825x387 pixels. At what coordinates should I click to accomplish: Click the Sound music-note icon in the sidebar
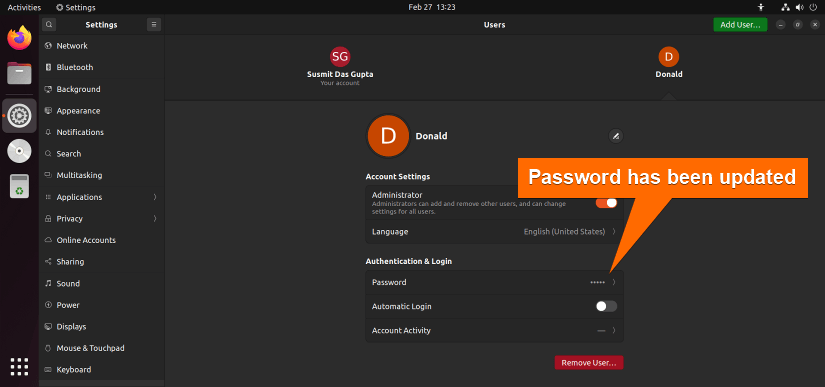tap(48, 283)
